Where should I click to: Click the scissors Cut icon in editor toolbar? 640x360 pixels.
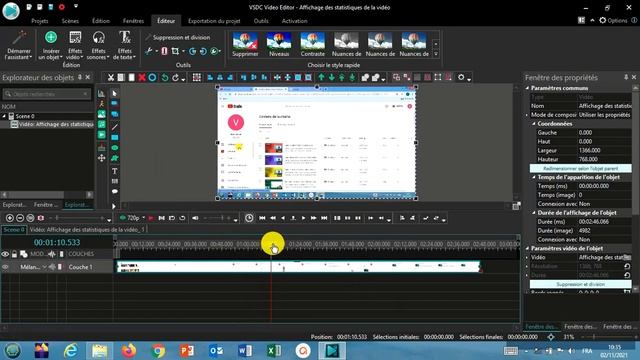point(111,77)
